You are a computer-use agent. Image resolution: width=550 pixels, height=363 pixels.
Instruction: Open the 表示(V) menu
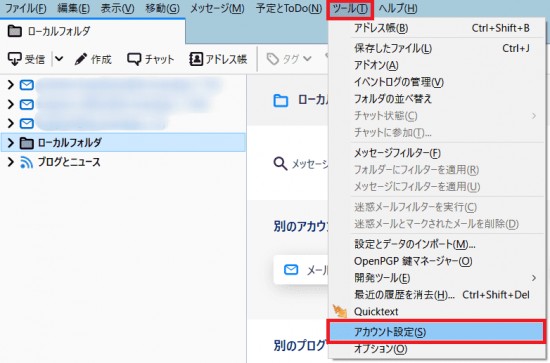pyautogui.click(x=117, y=8)
